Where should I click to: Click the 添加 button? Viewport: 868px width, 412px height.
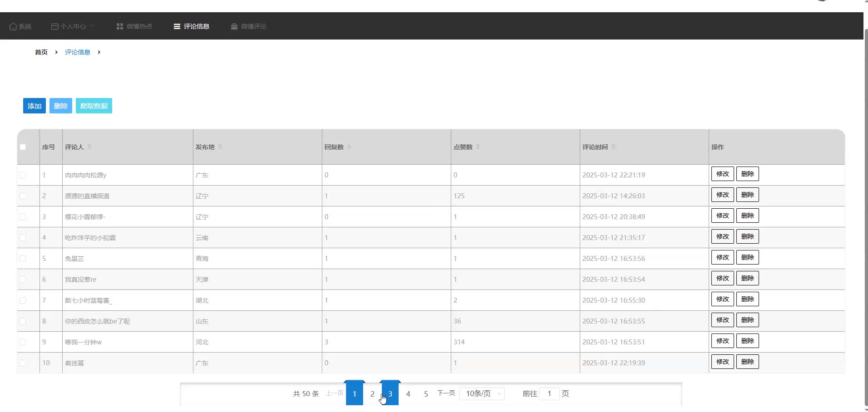click(x=35, y=106)
